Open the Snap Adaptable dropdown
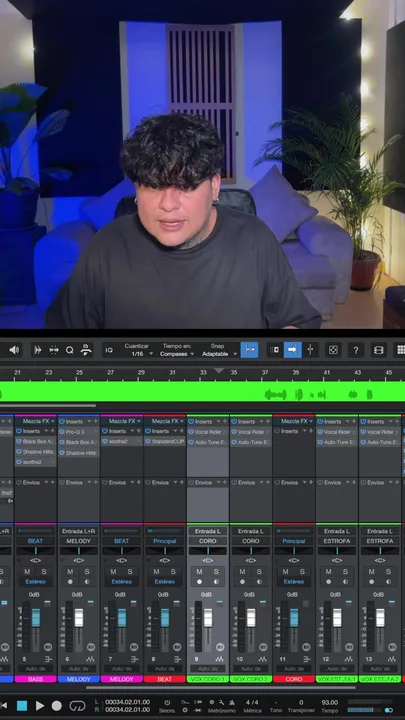Image resolution: width=405 pixels, height=720 pixels. 219,354
